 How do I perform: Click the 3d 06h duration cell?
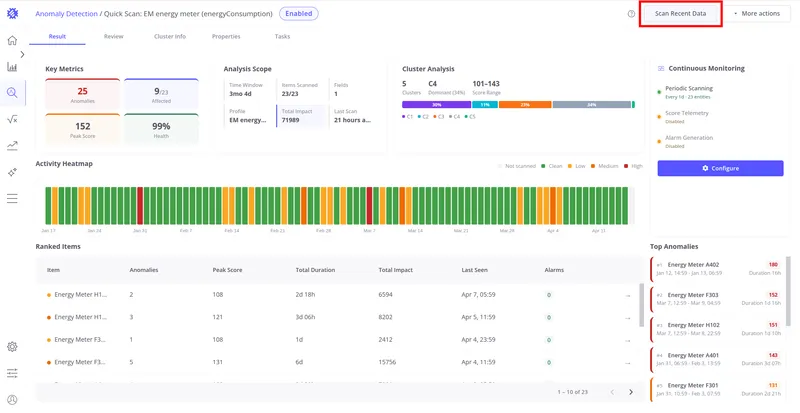click(305, 318)
